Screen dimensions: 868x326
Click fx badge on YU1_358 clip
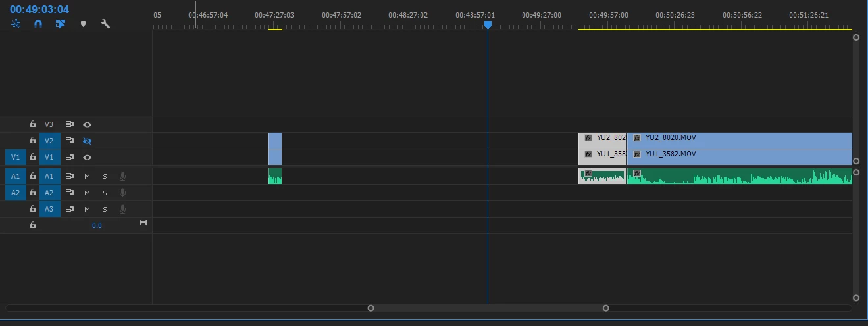point(588,154)
